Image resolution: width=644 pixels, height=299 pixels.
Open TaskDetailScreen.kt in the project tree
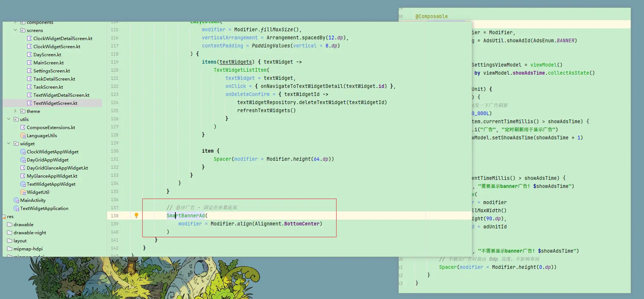tap(54, 79)
